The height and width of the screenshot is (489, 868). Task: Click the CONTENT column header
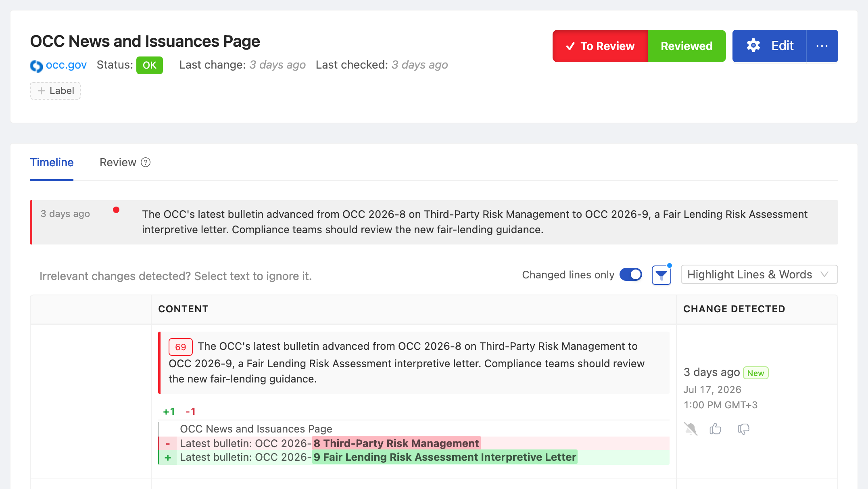coord(183,309)
